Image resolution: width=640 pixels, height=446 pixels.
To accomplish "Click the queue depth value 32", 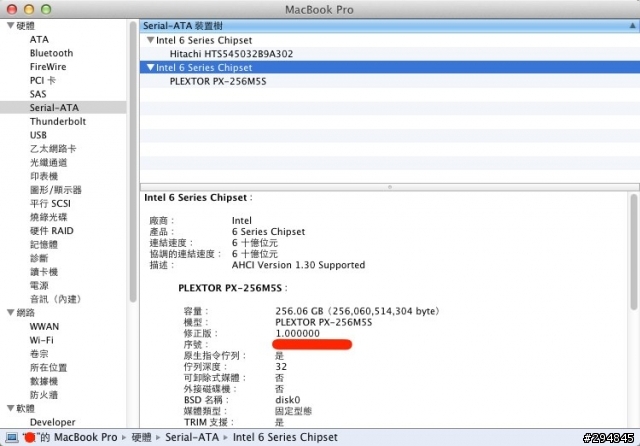I will [x=281, y=366].
